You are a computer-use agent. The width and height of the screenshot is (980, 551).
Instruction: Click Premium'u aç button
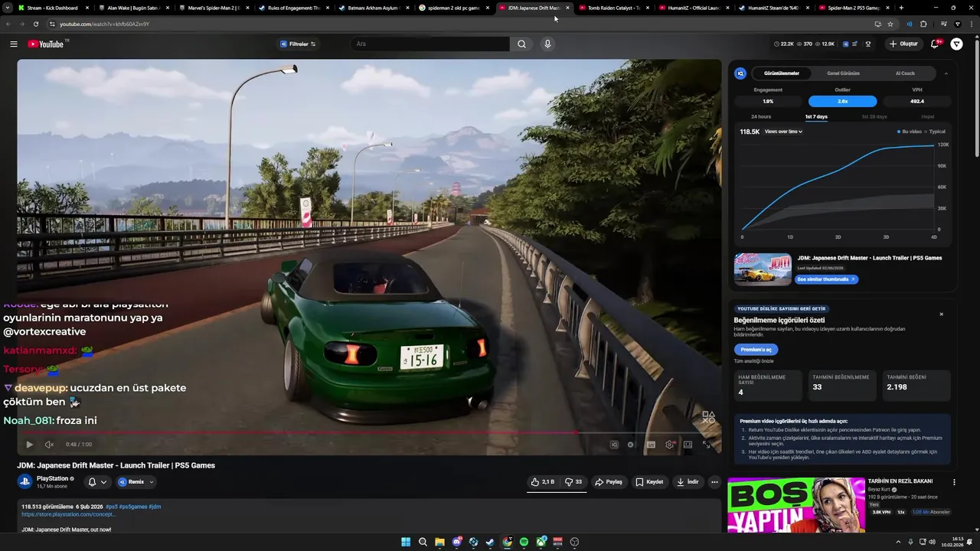(756, 350)
